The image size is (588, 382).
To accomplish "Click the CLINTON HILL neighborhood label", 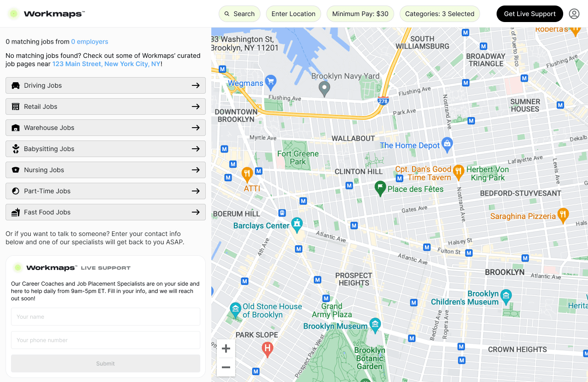I will pyautogui.click(x=358, y=171).
